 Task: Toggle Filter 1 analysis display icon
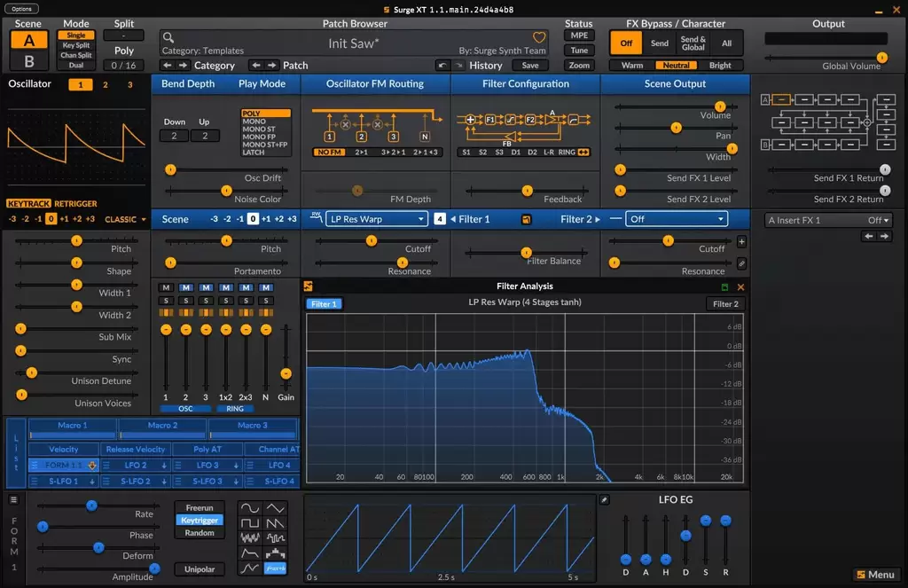526,220
